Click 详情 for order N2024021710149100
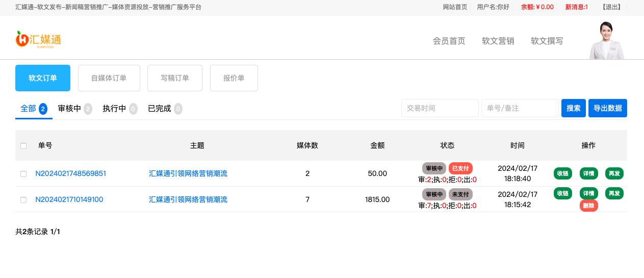Viewport: 644px width, 278px height. click(589, 193)
